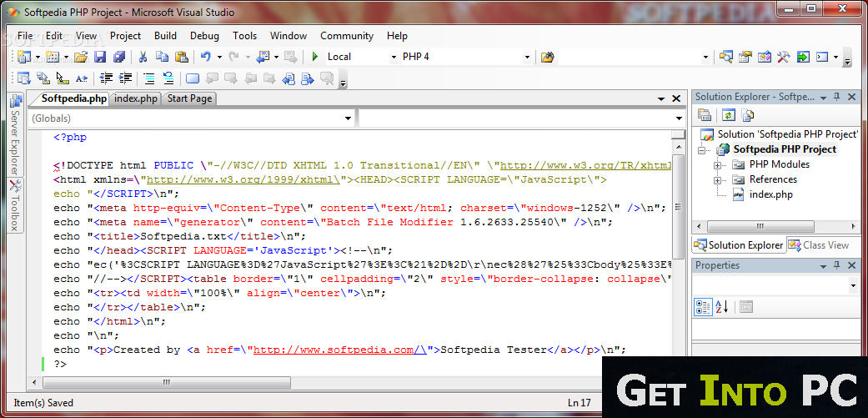This screenshot has height=418, width=868.
Task: Decrease line indent in text editor toolbar
Action: point(106,78)
